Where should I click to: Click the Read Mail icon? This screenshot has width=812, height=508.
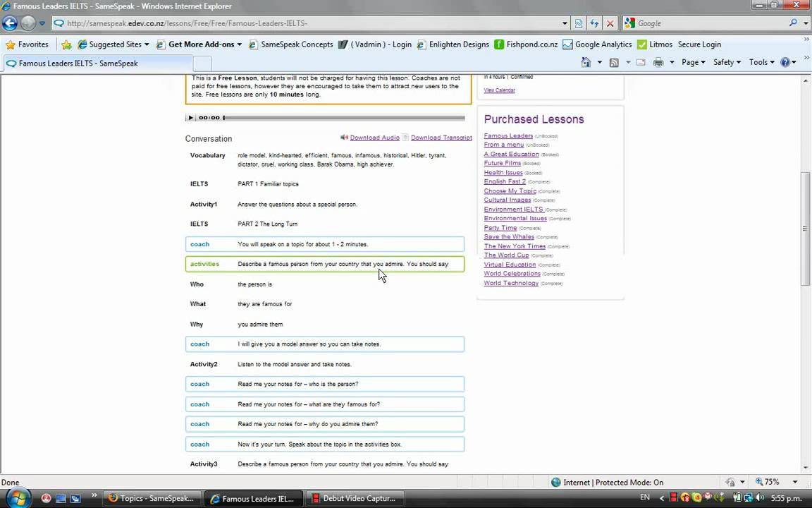click(641, 62)
